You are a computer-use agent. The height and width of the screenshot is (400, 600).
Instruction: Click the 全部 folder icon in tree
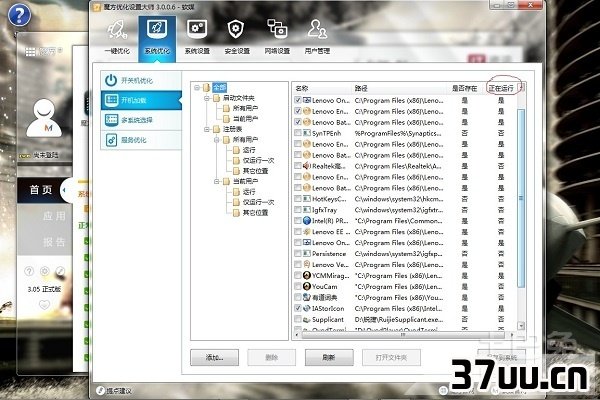pos(207,88)
